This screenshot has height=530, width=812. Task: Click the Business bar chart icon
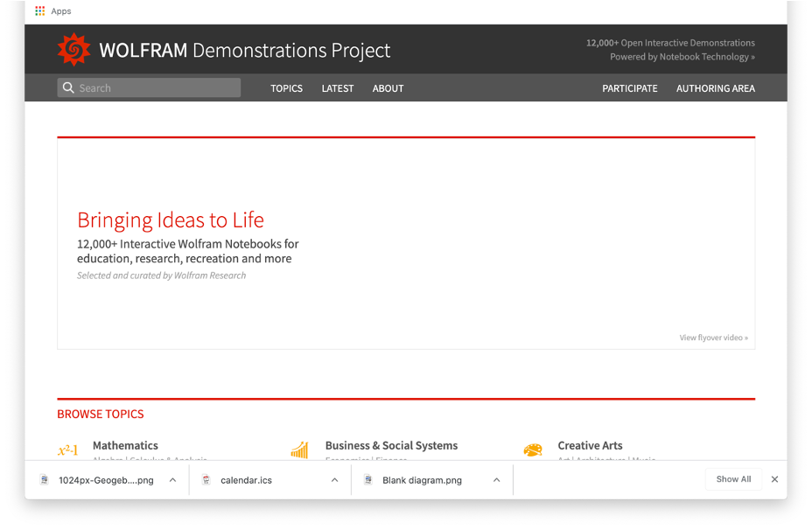click(299, 450)
